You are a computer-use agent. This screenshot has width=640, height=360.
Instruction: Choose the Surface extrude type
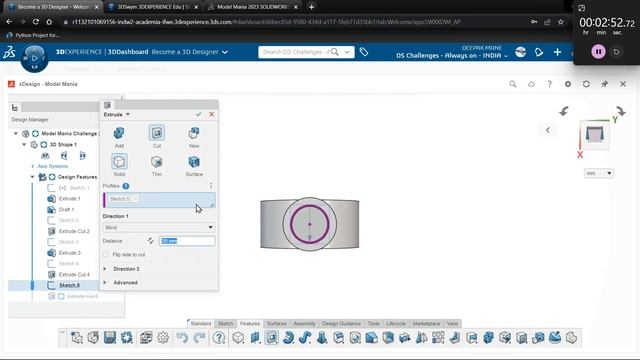click(194, 165)
